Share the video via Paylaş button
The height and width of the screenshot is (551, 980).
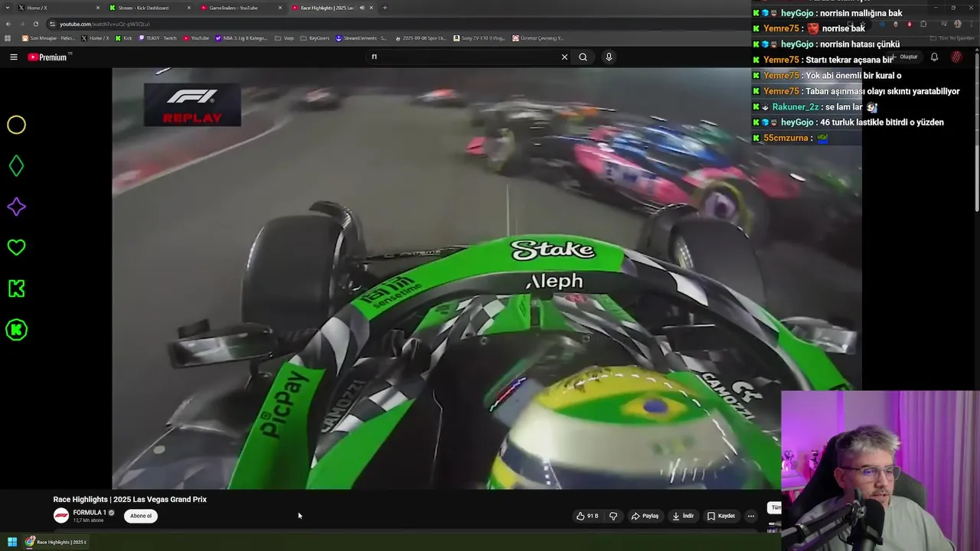pyautogui.click(x=645, y=516)
